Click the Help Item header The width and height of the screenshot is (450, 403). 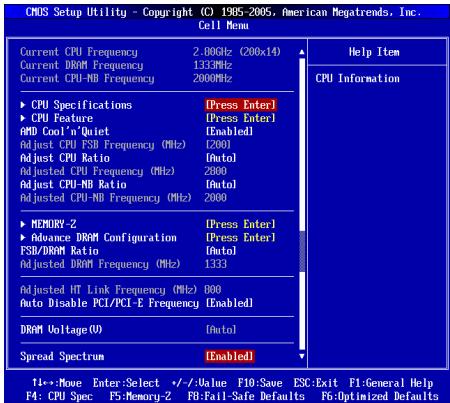[x=374, y=52]
